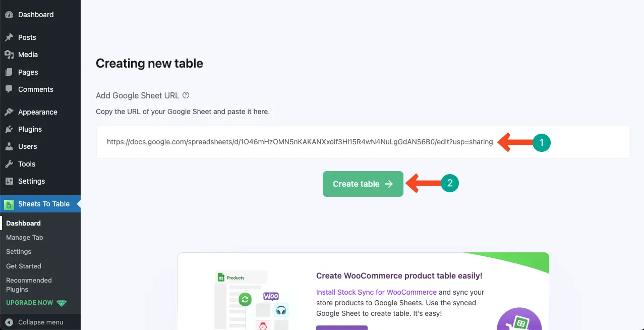Click the Tools wrench icon
This screenshot has height=330, width=644.
click(9, 164)
